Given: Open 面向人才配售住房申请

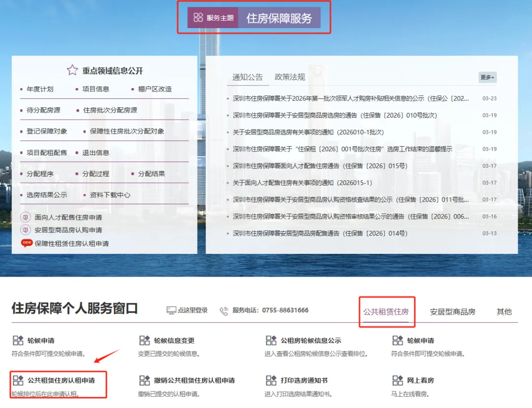Looking at the screenshot, I should (x=68, y=217).
